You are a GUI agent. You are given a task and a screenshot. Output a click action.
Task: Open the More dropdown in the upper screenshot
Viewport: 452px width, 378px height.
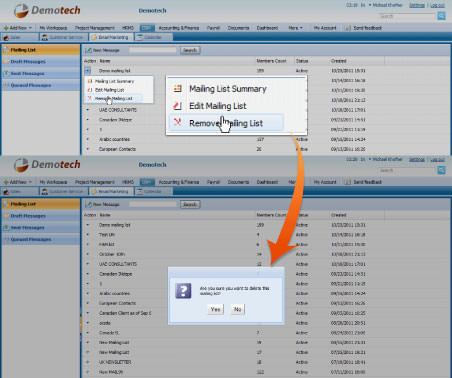[295, 28]
